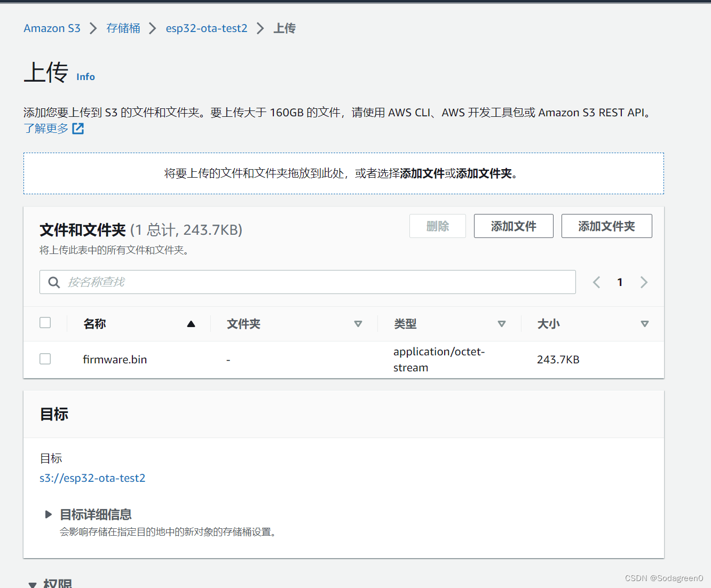The width and height of the screenshot is (711, 588).
Task: Navigate to 存储桶 via breadcrumb
Action: coord(123,28)
